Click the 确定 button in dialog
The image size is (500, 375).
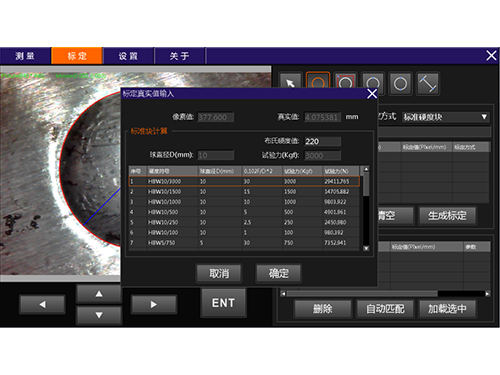click(278, 273)
